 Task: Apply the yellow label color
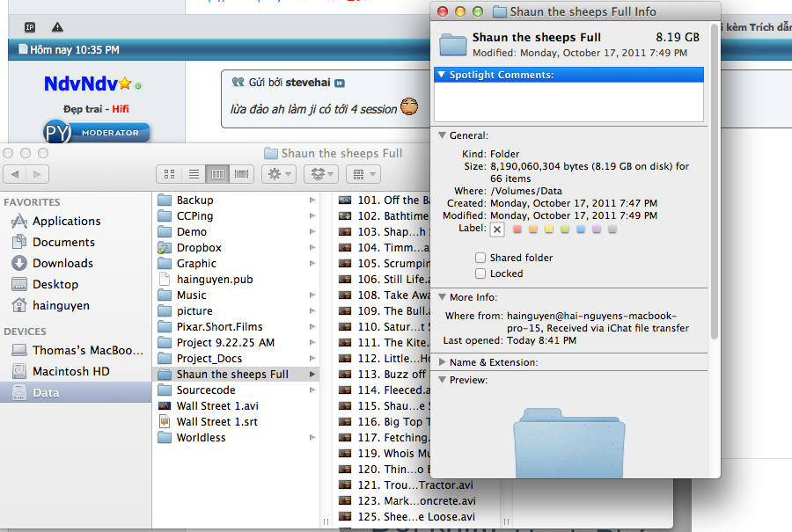(x=549, y=230)
